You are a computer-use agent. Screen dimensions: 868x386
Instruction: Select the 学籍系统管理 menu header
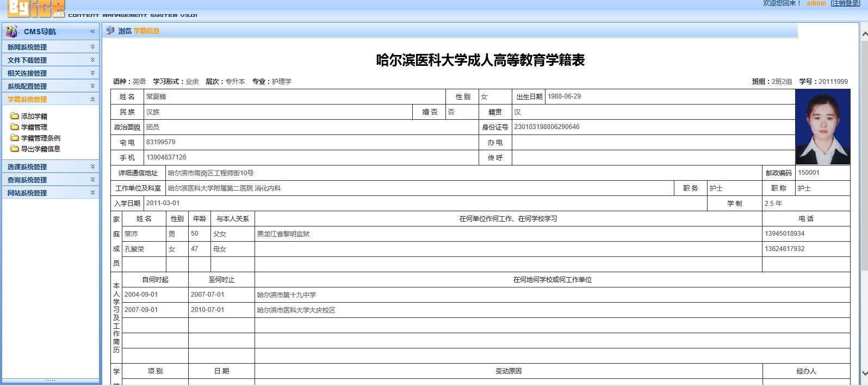click(27, 100)
